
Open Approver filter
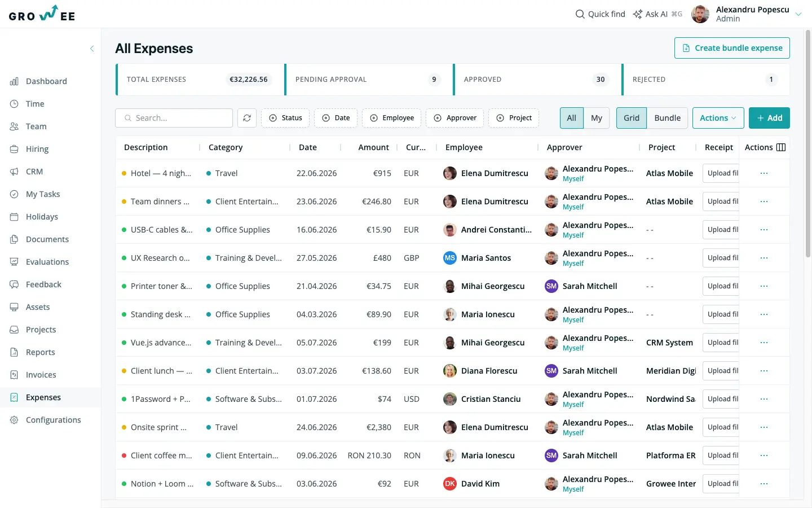pyautogui.click(x=454, y=118)
